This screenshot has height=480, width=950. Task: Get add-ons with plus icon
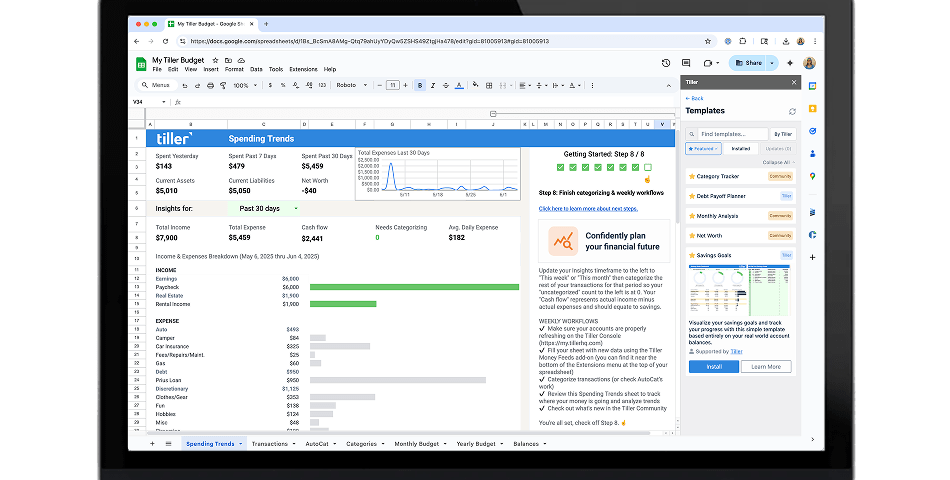812,258
